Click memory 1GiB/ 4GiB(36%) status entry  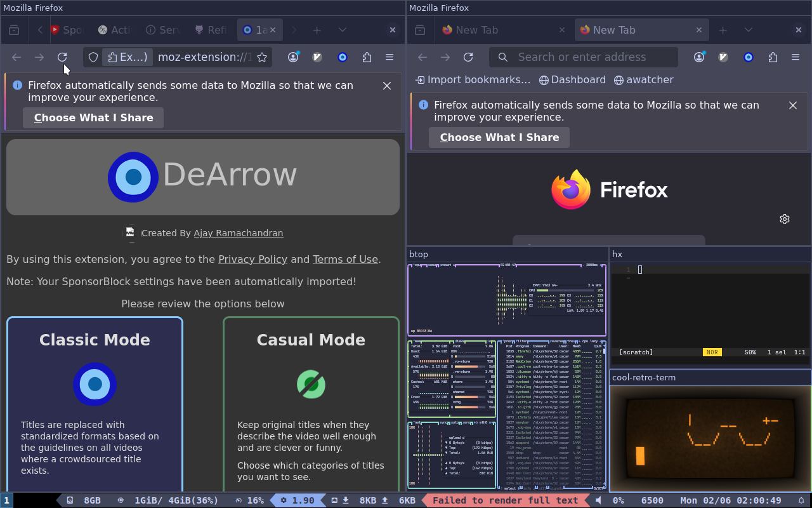(x=168, y=500)
